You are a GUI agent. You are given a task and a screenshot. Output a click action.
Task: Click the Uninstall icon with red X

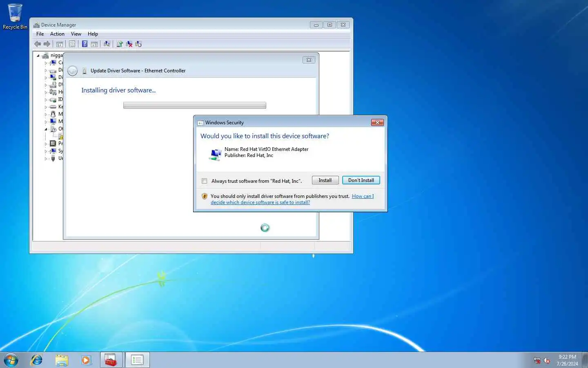pyautogui.click(x=129, y=44)
